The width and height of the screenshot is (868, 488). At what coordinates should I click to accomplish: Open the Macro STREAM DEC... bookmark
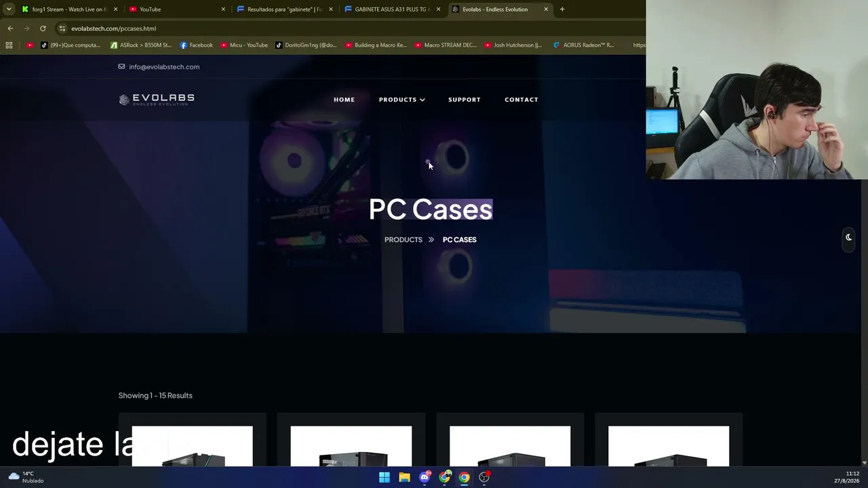tap(446, 45)
